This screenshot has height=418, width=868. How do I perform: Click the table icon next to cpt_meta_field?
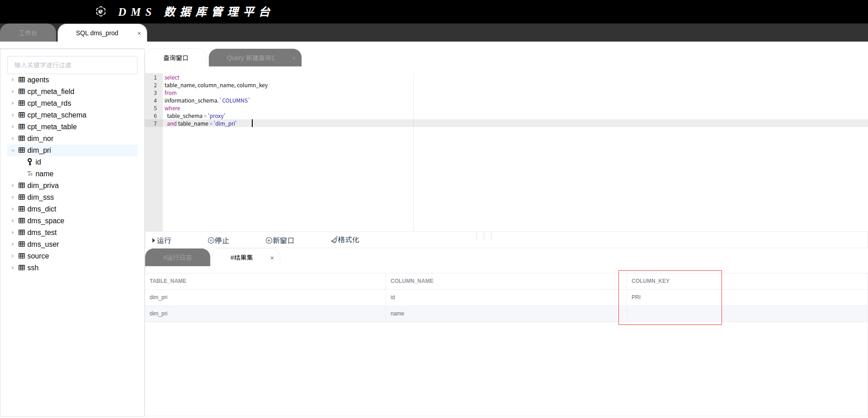tap(22, 91)
